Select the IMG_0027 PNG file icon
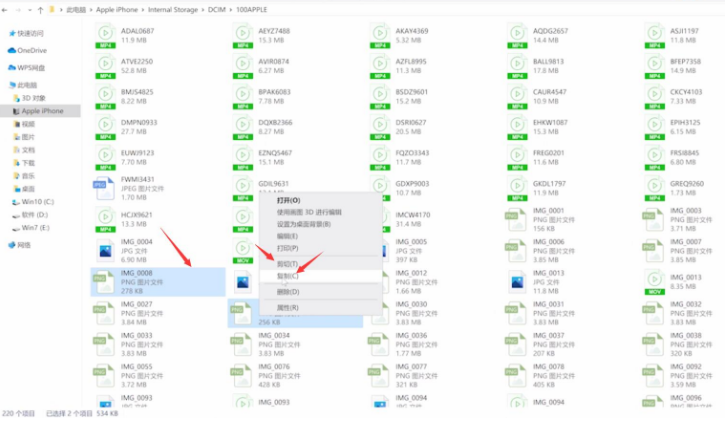726x423 pixels. 104,310
